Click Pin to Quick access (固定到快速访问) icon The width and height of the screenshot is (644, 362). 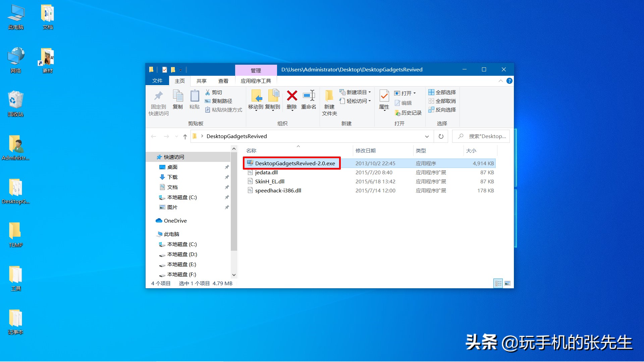coord(159,96)
